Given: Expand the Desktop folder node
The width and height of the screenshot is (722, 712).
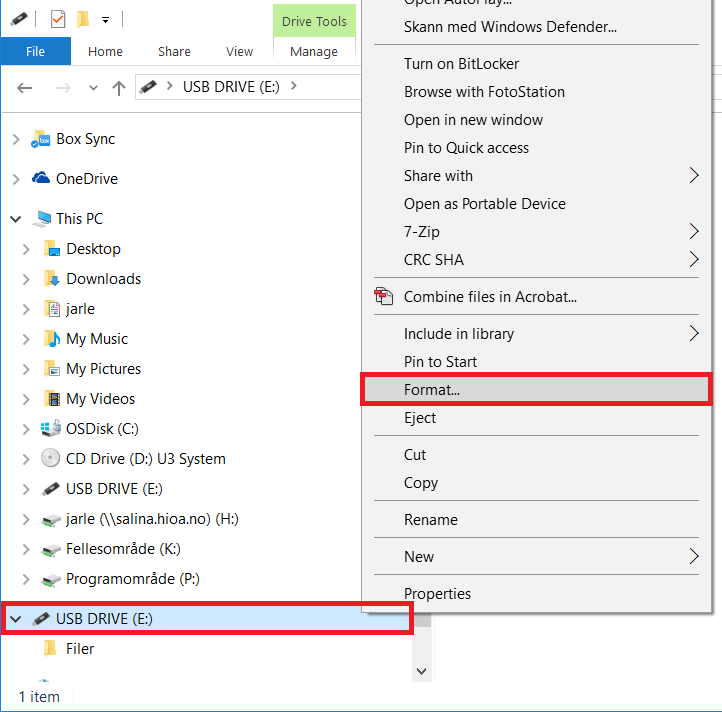Looking at the screenshot, I should (x=26, y=249).
